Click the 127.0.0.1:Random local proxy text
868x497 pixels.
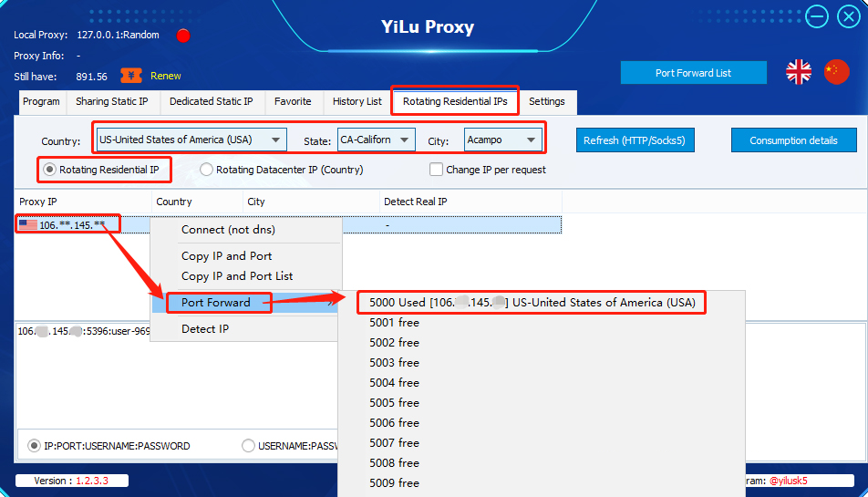(x=118, y=35)
